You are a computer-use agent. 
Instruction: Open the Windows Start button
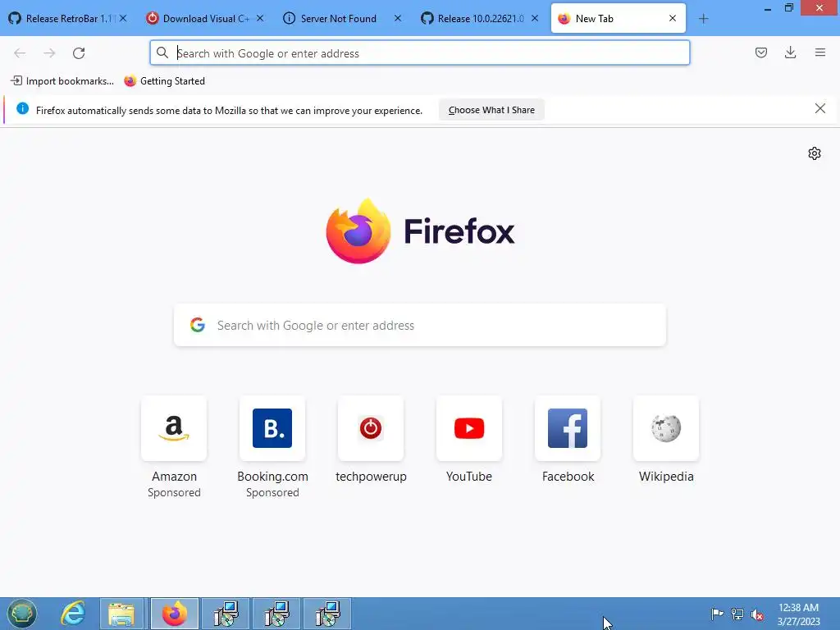click(21, 614)
